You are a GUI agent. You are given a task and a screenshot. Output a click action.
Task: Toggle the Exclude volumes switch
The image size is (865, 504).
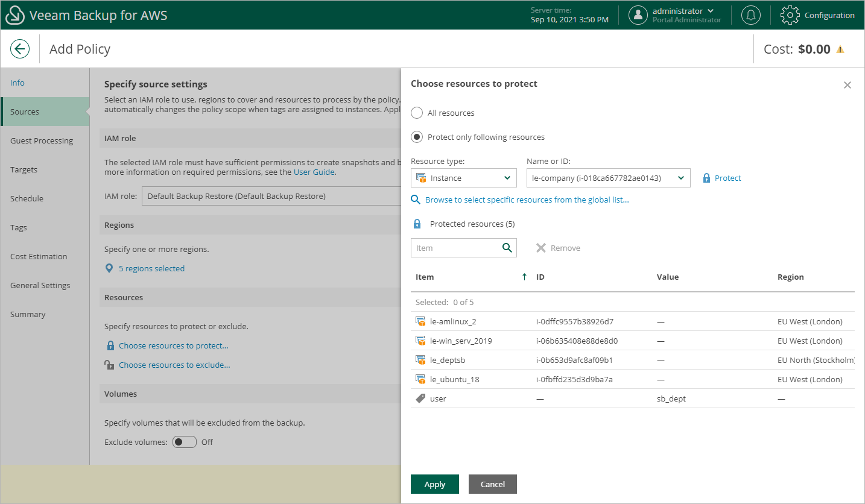[x=185, y=442]
